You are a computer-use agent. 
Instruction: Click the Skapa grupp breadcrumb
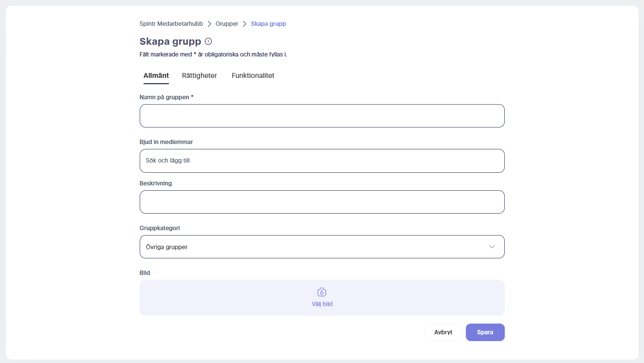pyautogui.click(x=269, y=23)
